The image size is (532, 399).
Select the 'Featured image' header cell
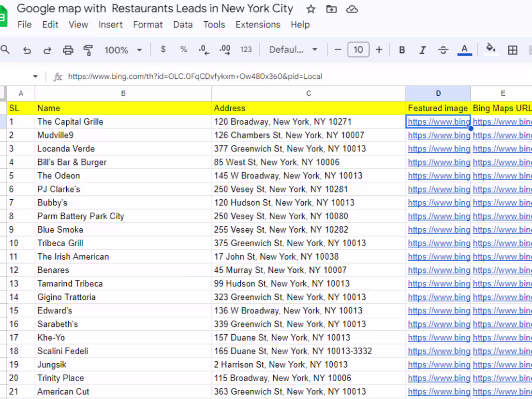coord(438,108)
